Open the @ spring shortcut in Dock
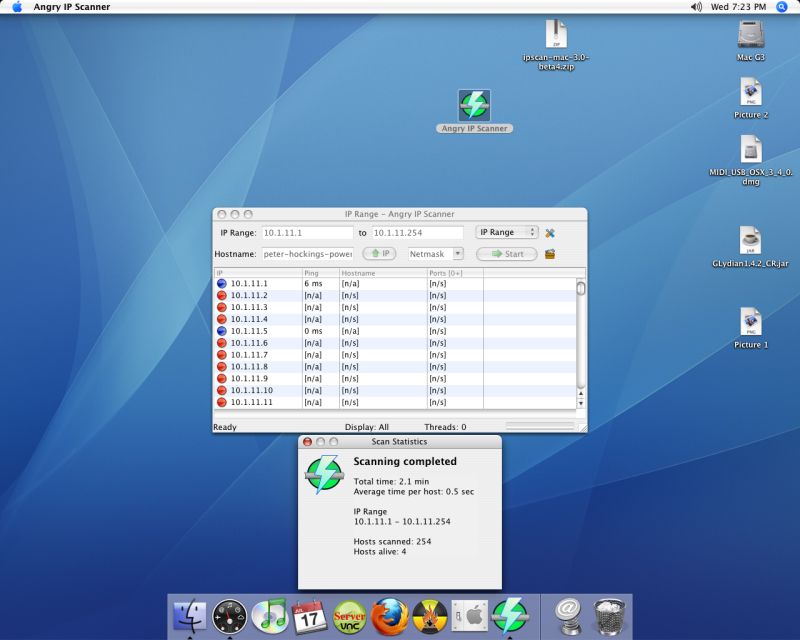 coord(568,617)
